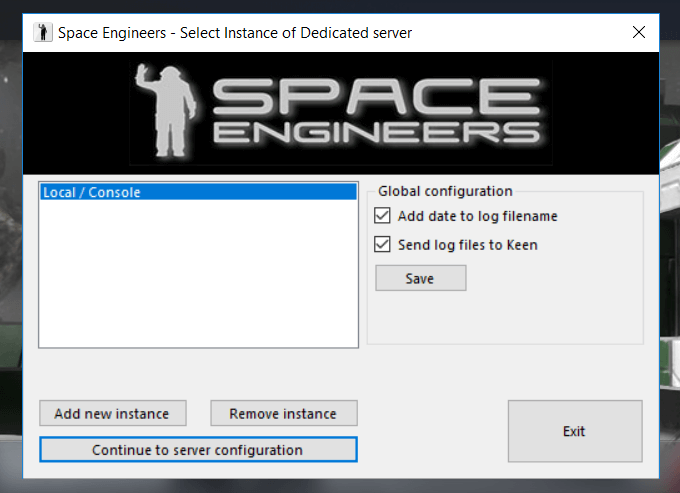680x493 pixels.
Task: Close the window with the X button
Action: click(x=639, y=32)
